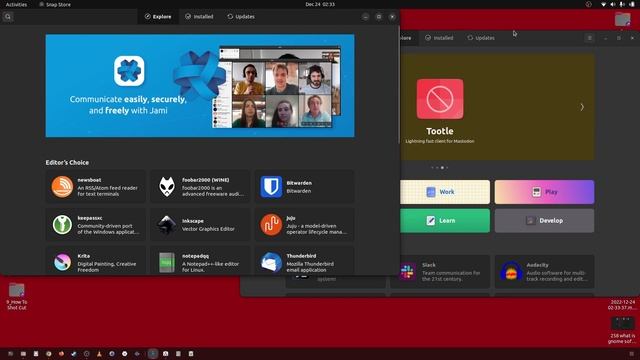This screenshot has width=640, height=360.
Task: Open the Play category
Action: point(544,192)
